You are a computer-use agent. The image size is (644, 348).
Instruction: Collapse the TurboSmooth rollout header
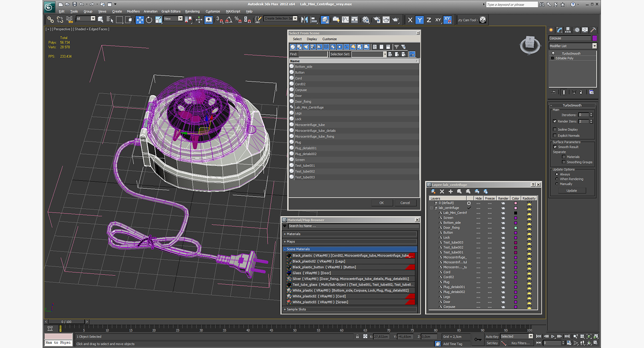(x=572, y=105)
